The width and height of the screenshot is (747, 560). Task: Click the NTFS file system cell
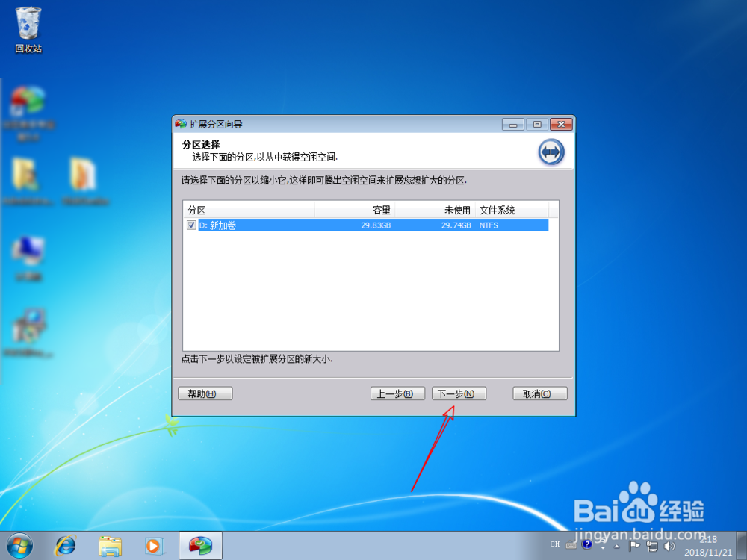489,225
